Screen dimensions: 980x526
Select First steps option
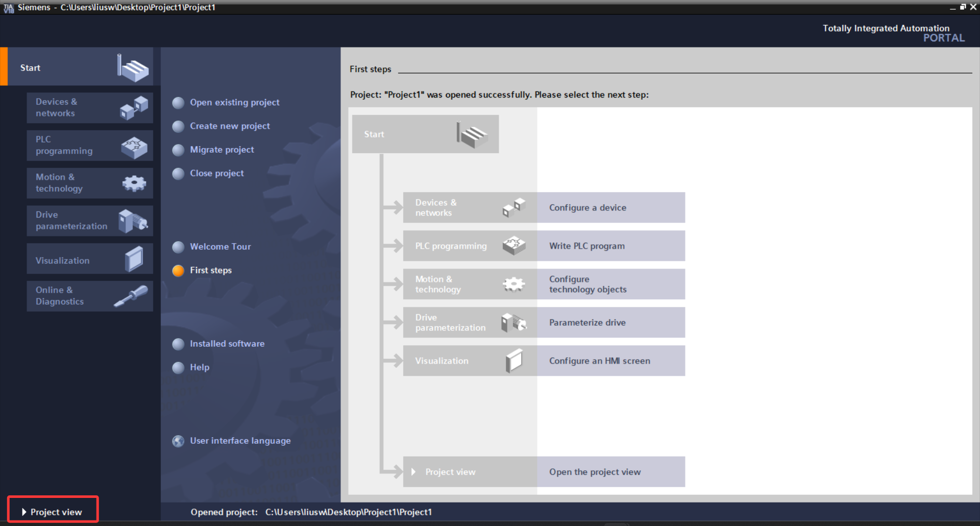[210, 270]
